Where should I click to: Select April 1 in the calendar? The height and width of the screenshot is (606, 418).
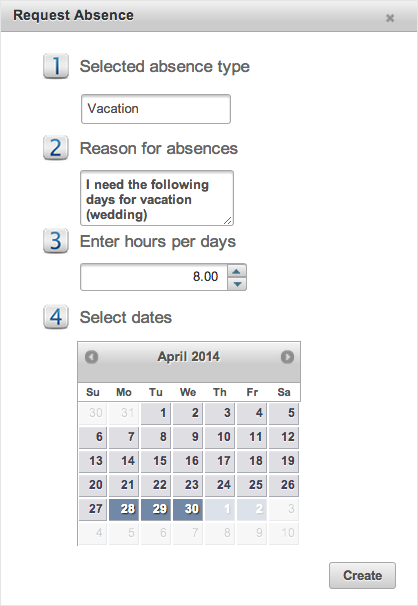pyautogui.click(x=156, y=413)
